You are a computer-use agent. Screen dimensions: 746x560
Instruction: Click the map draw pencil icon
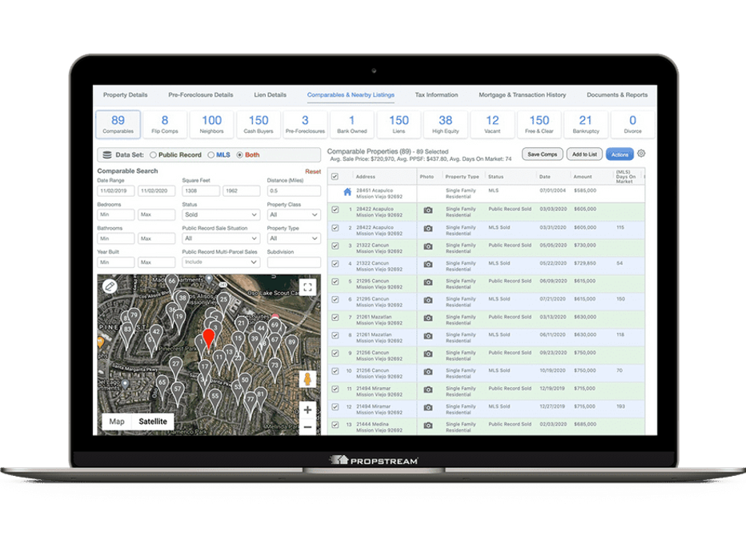click(x=110, y=286)
